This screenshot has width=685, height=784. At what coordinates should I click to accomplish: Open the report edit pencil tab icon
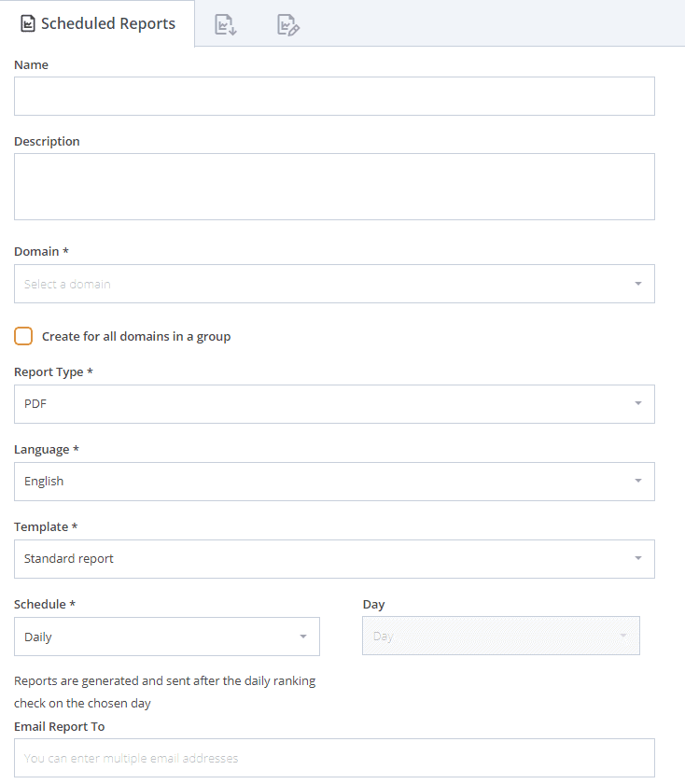coord(288,24)
